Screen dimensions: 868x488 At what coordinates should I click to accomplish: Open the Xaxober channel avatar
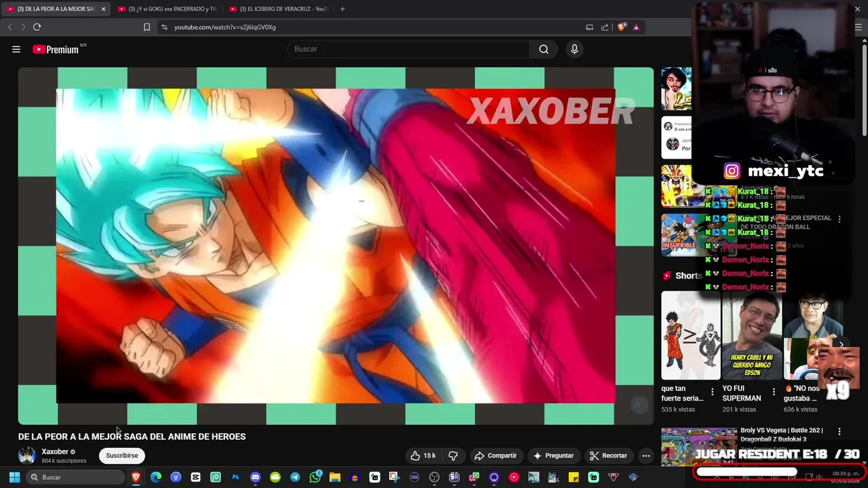(x=27, y=455)
